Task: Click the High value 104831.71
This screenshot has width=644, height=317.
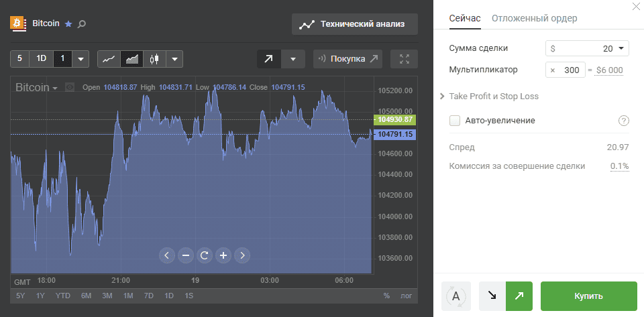Action: pos(175,87)
